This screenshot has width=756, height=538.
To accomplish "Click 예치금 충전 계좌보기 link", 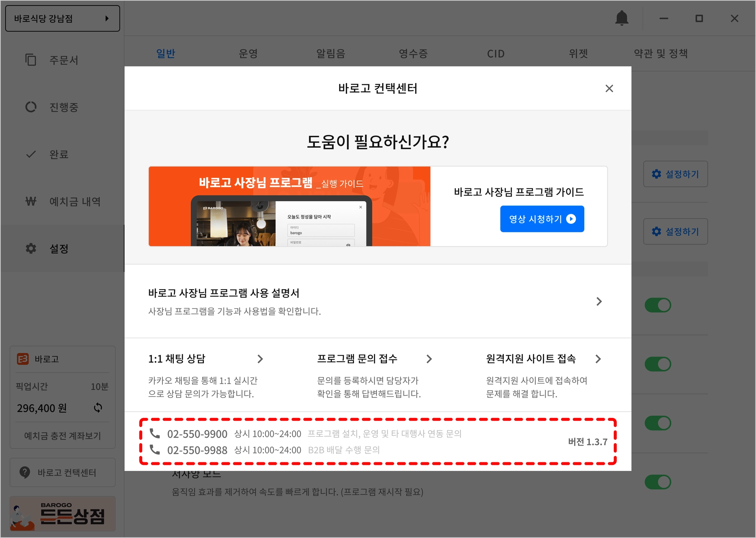I will tap(62, 436).
